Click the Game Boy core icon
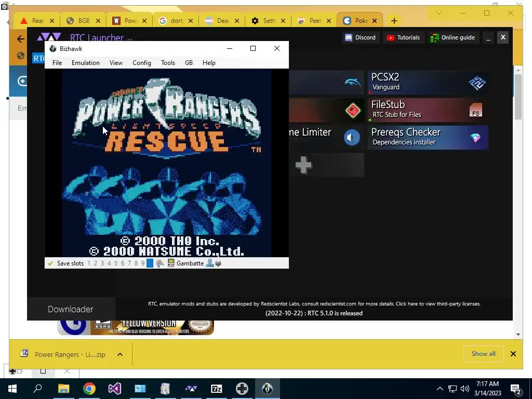Viewport: 532px width, 399px height. 171,263
